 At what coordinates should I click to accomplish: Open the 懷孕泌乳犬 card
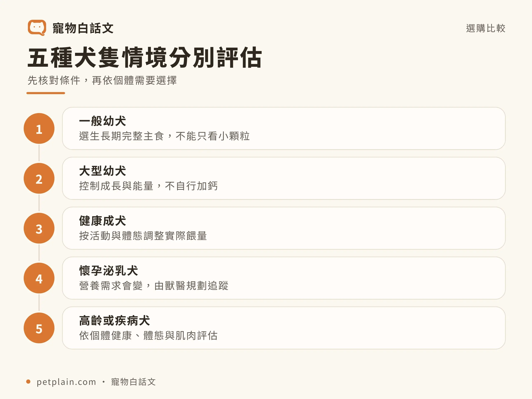coord(284,278)
